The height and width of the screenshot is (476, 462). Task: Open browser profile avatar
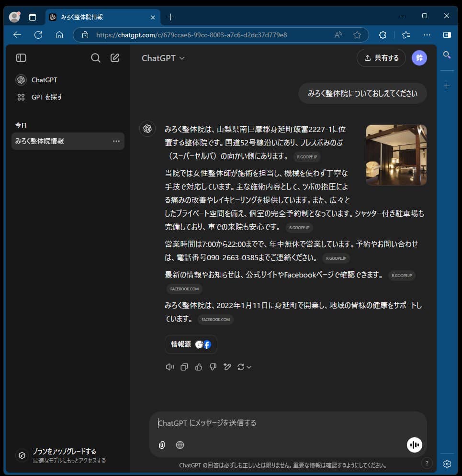[x=14, y=17]
